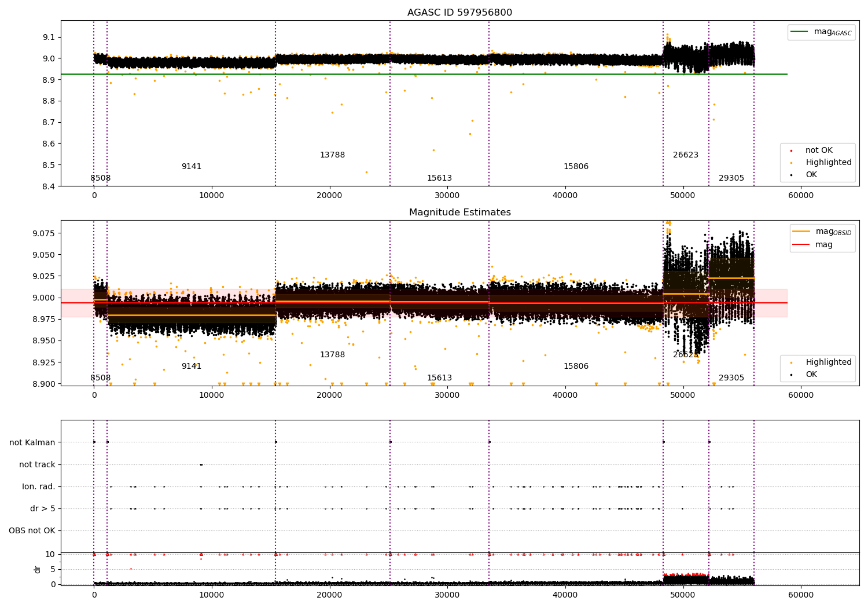Image resolution: width=868 pixels, height=608 pixels.
Task: Click obsid label 29305 in AGASC ID plot
Action: (731, 178)
